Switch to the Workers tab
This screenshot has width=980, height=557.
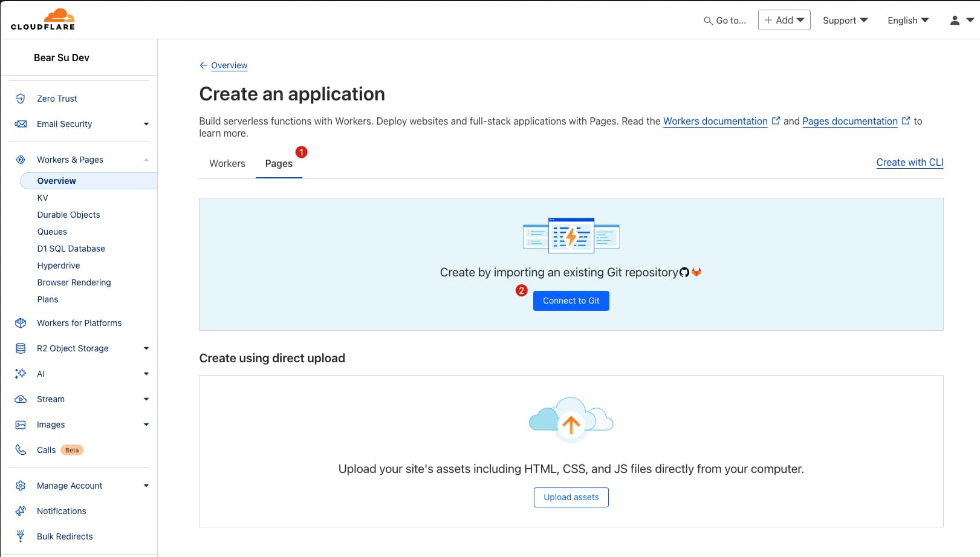pos(227,163)
